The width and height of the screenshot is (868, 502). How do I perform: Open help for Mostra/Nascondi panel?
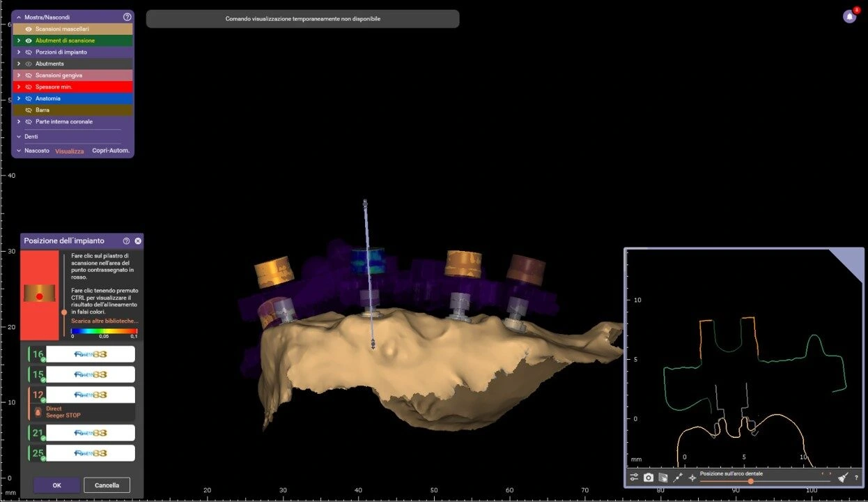[127, 17]
